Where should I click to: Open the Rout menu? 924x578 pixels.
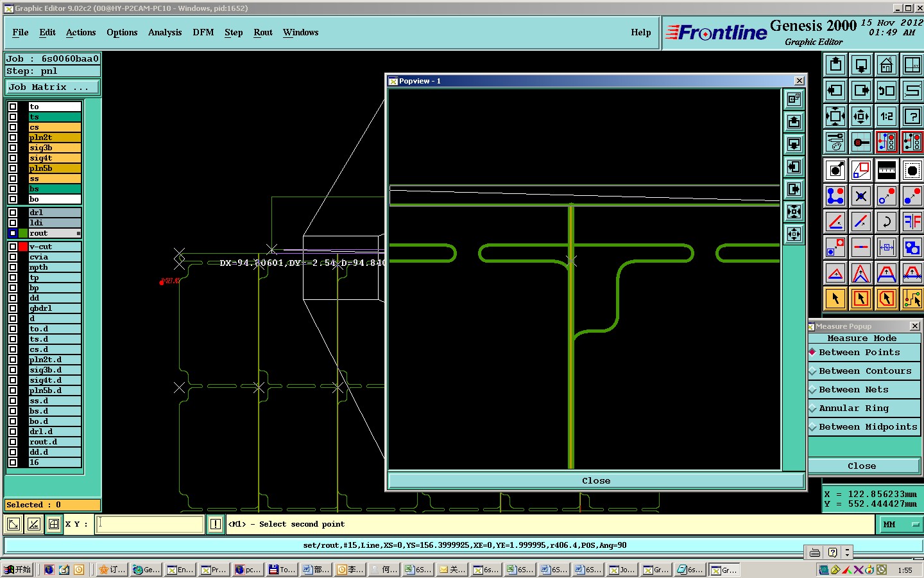click(x=263, y=33)
